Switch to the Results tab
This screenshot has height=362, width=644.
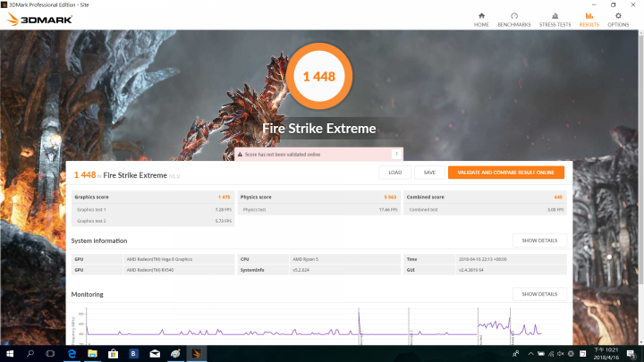(589, 20)
